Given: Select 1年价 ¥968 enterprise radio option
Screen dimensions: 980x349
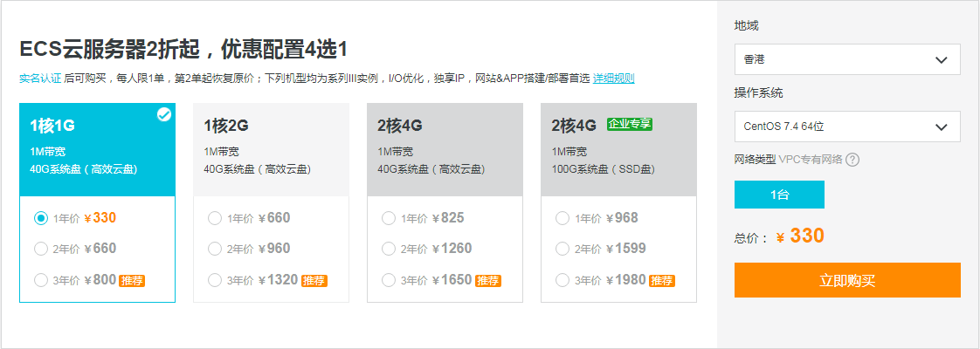Looking at the screenshot, I should [562, 218].
